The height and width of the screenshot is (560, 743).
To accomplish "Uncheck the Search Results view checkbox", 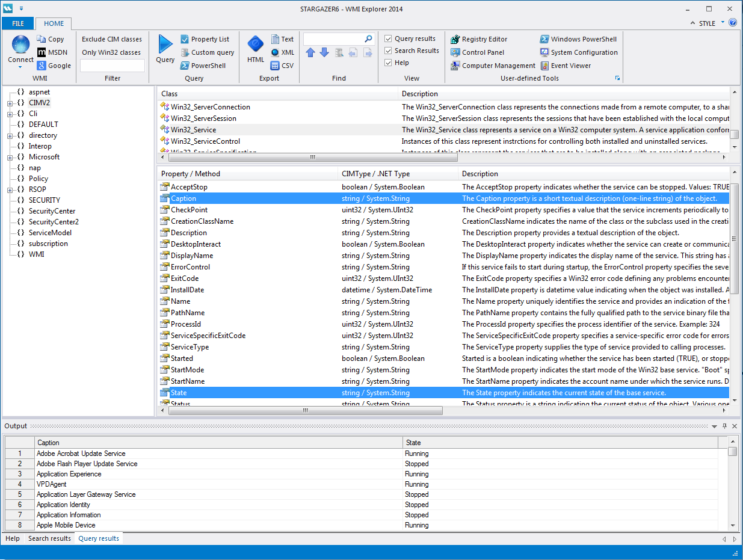I will (388, 51).
